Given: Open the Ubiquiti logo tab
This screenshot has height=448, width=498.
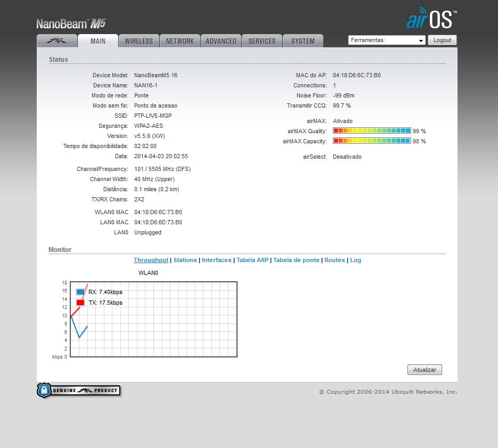Looking at the screenshot, I should tap(57, 41).
